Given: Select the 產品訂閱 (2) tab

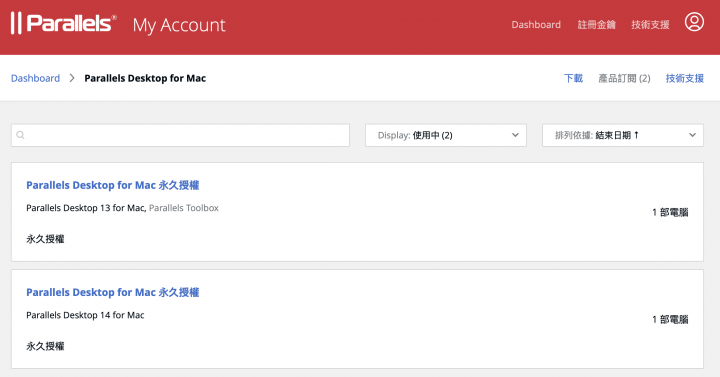Looking at the screenshot, I should 624,79.
